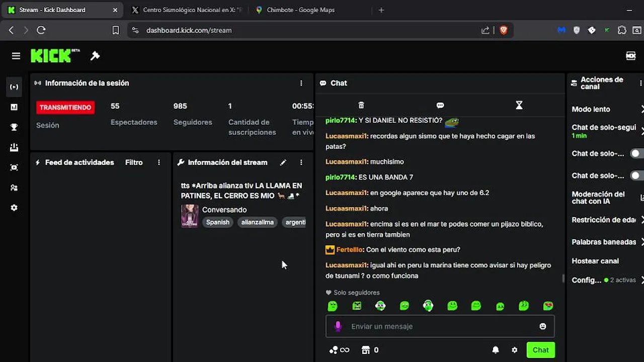Switch to Chimbote - Google Maps tab
Screen dimensions: 644x362
point(300,10)
